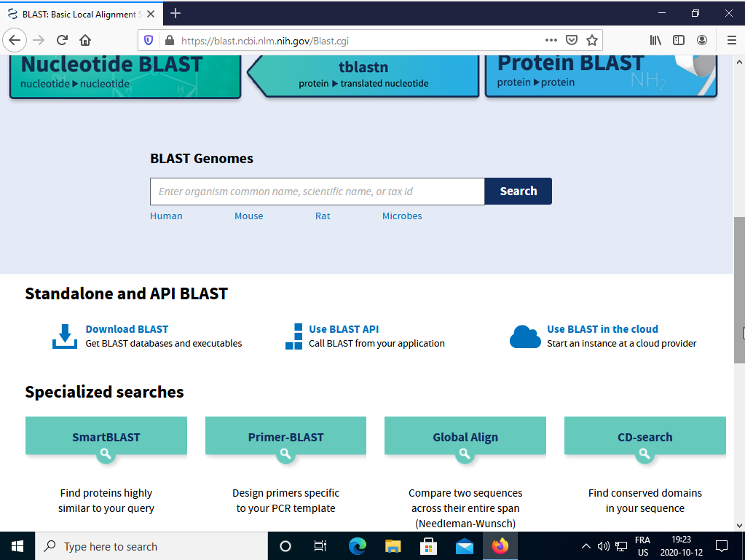745x560 pixels.
Task: Open Use BLAST in the cloud link
Action: [x=602, y=329]
